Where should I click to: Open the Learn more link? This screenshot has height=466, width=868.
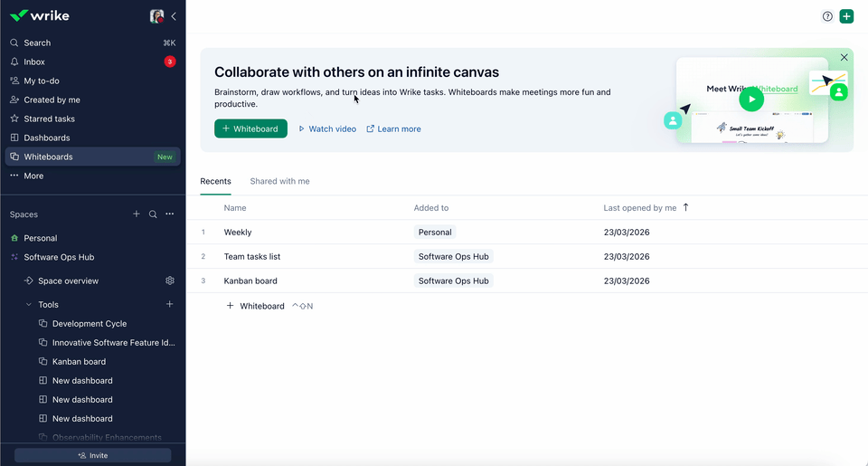tap(393, 128)
